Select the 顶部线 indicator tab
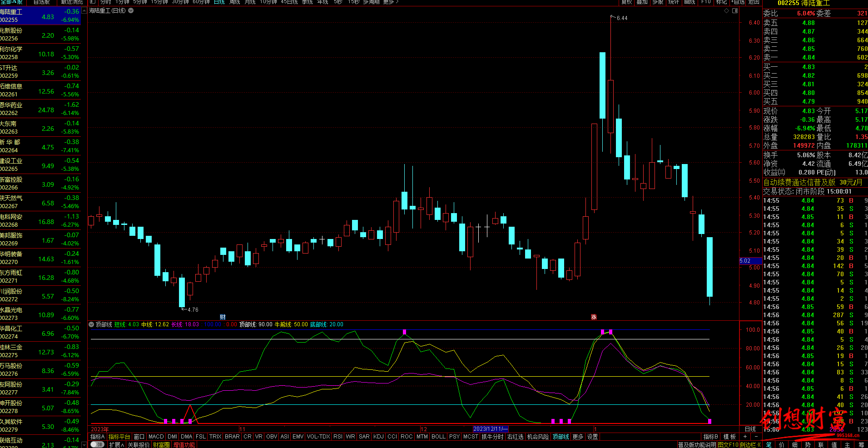868x448 pixels. [x=561, y=437]
